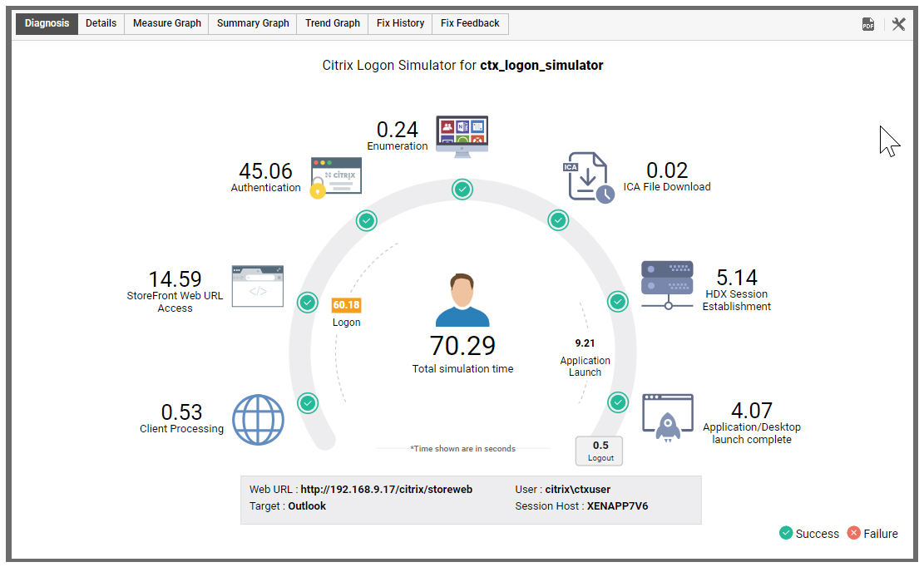Click the Authentication Citrix login icon

point(336,177)
